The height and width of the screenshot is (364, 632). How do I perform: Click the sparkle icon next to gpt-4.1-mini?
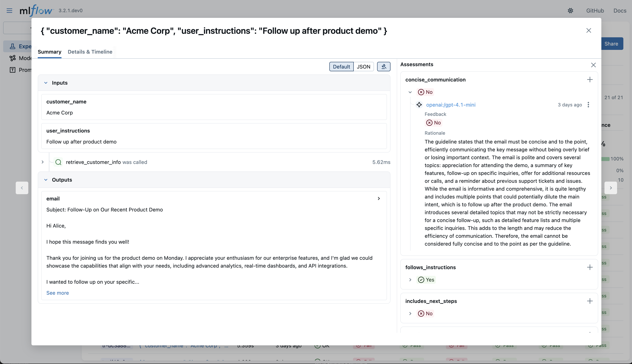pos(419,105)
